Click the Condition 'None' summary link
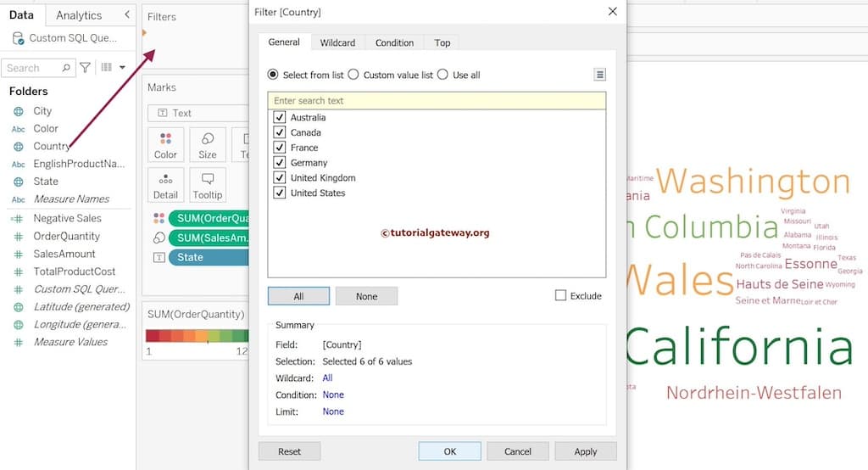The height and width of the screenshot is (470, 868). (x=333, y=394)
